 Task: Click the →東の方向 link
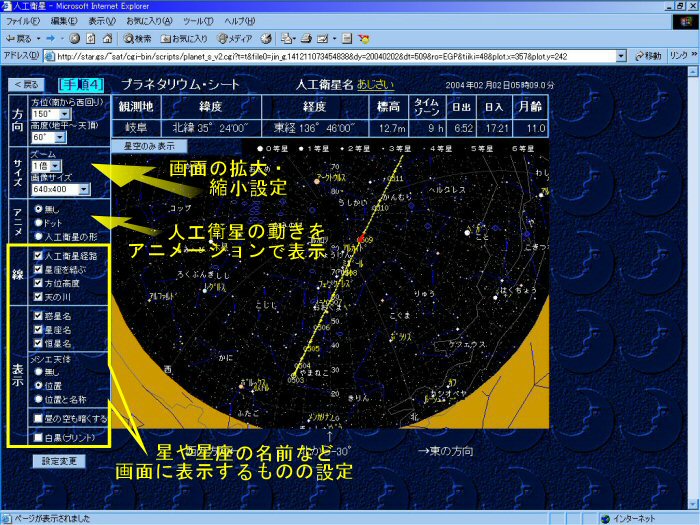point(446,451)
